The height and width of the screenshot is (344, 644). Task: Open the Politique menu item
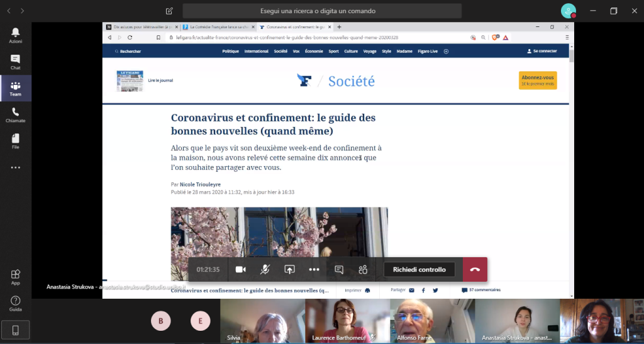pos(230,52)
